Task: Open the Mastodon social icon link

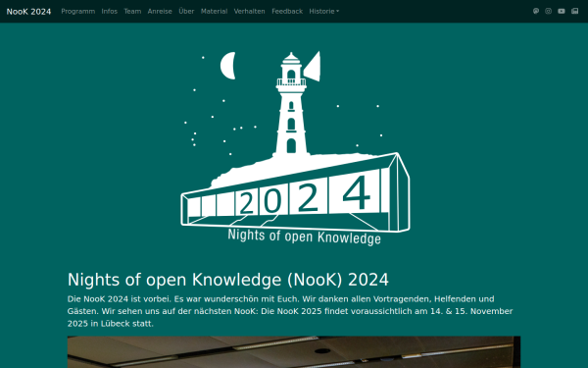Action: (x=536, y=11)
